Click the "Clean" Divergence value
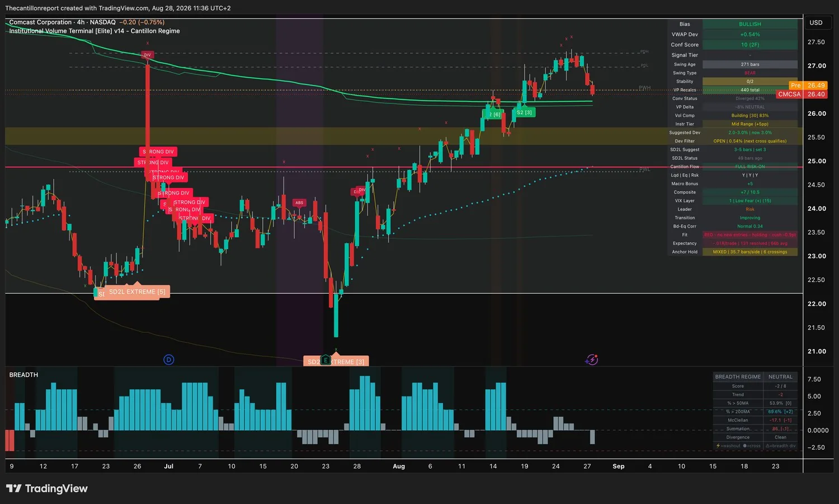The height and width of the screenshot is (504, 839). 780,437
